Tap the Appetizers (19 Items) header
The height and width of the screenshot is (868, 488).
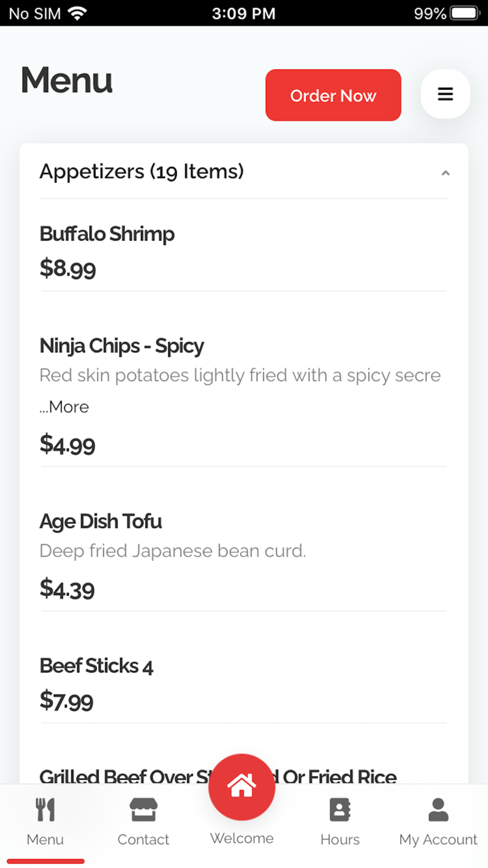click(x=141, y=172)
